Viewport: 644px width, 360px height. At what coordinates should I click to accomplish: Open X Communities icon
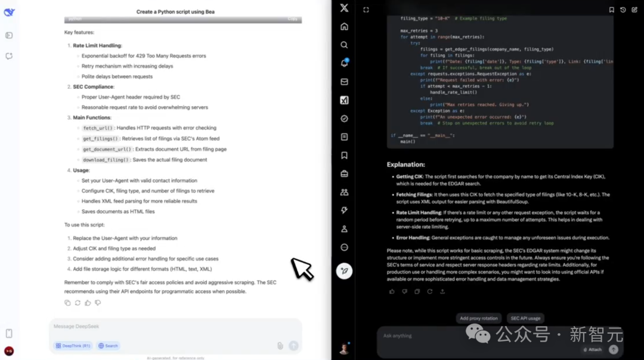pos(344,192)
